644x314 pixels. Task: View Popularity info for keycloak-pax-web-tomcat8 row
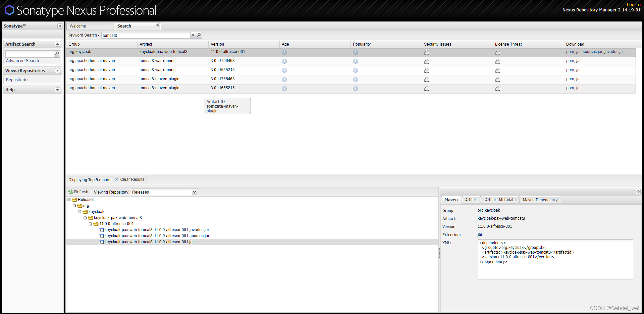[x=356, y=52]
